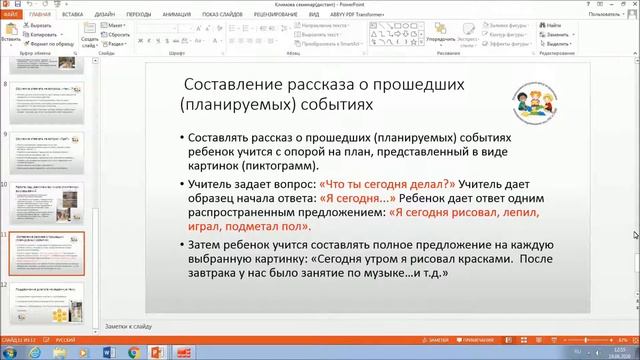Open Copy (Копировать) dropdown arrow

(x=62, y=35)
